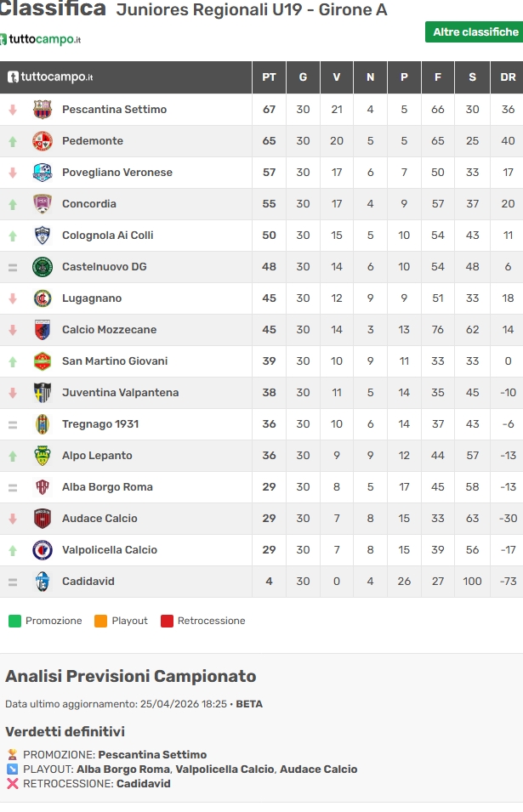
Task: Click the Castelnuovo DG green crest
Action: (x=43, y=267)
